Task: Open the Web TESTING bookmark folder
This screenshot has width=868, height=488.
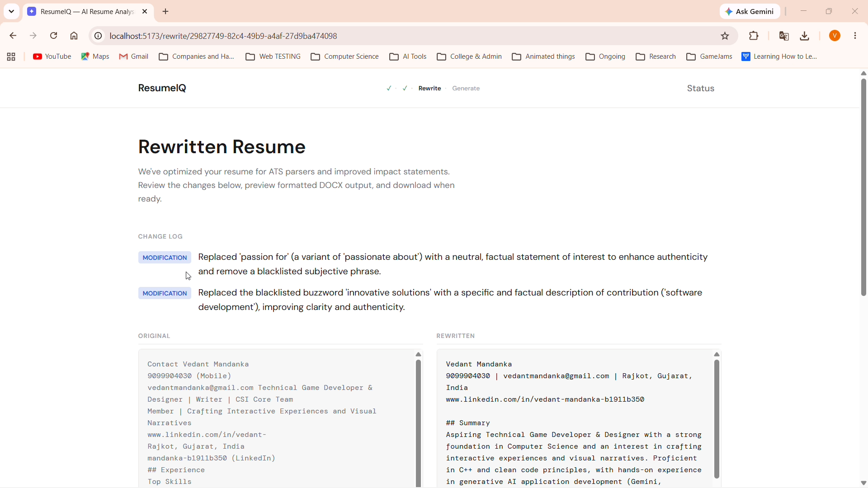Action: [273, 57]
